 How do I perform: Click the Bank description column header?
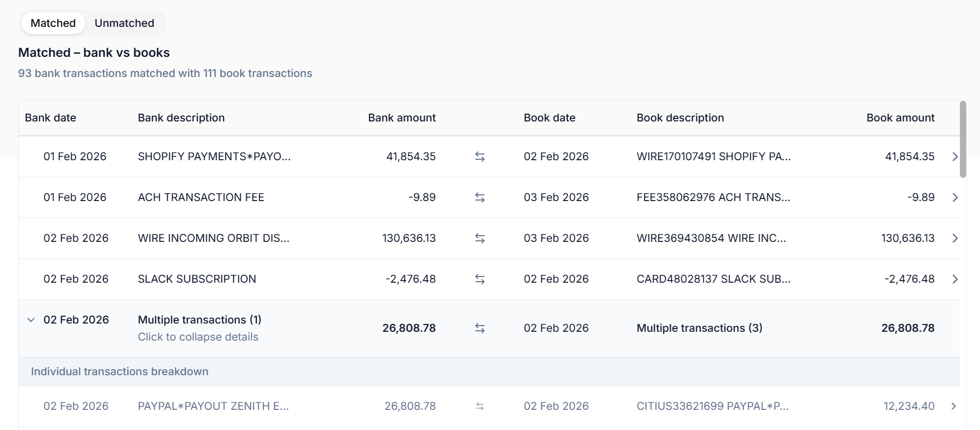coord(181,118)
